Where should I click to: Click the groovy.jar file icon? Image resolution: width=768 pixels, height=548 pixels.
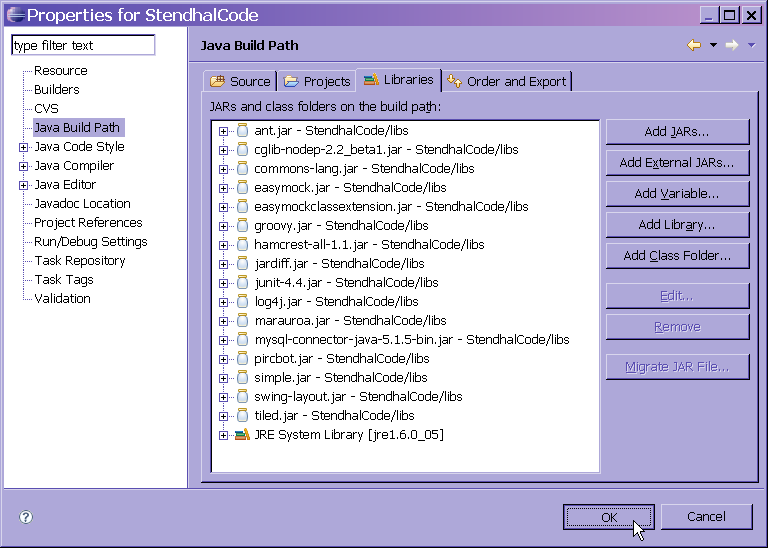click(242, 226)
